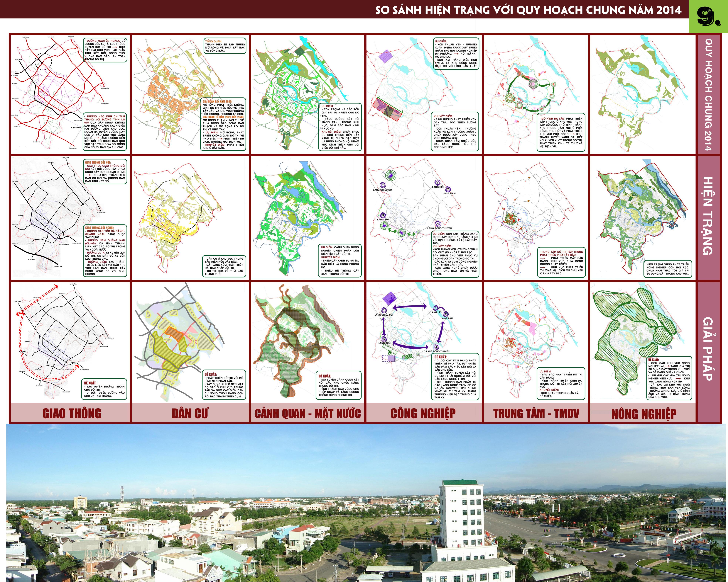The height and width of the screenshot is (582, 728).
Task: Select the TRUNG TÂM - TMDV label
Action: tap(536, 413)
